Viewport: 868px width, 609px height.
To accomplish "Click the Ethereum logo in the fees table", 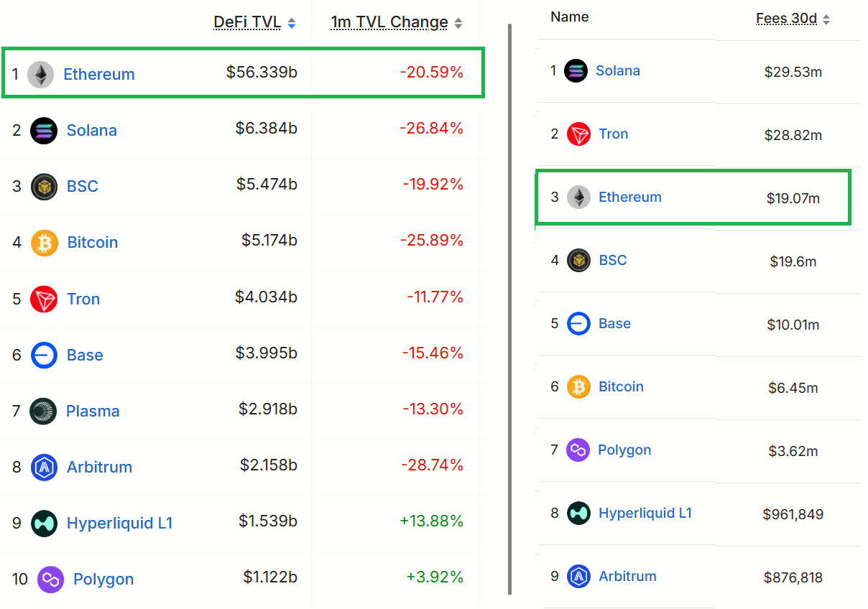I will [x=578, y=197].
